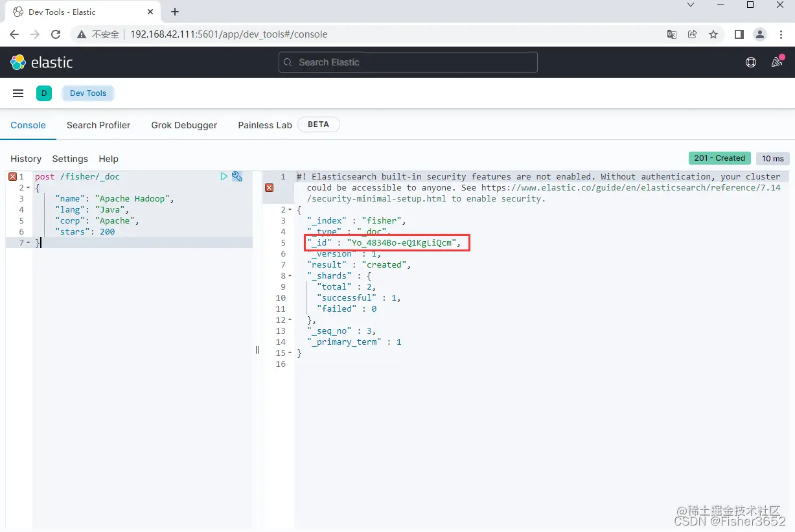Click the "result" : "created" line
The image size is (795, 532).
tap(359, 265)
